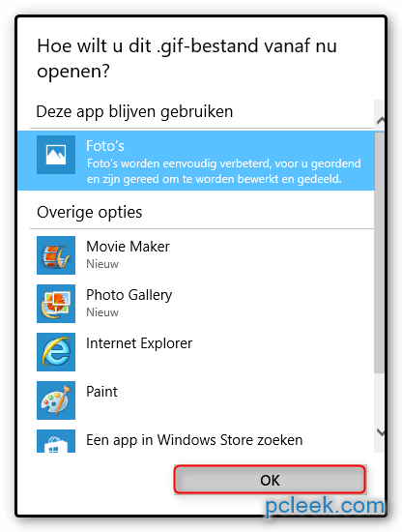
Task: Click the Photo Gallery icon
Action: (x=56, y=304)
